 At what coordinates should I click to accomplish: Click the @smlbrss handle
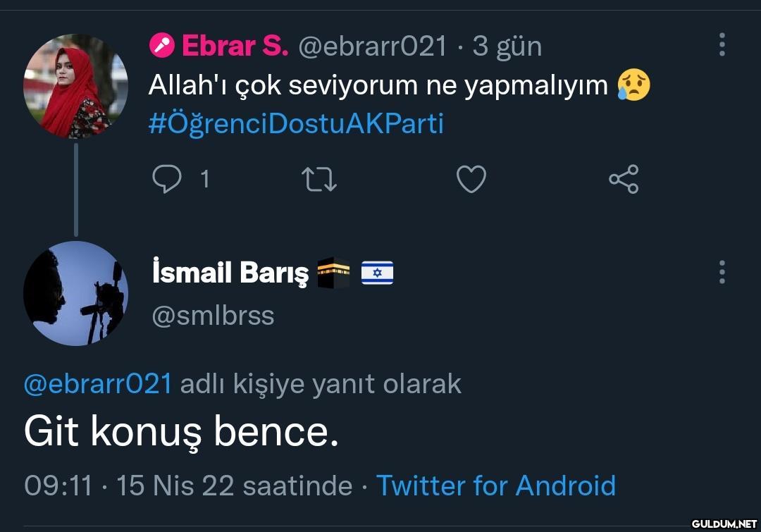coord(213,315)
